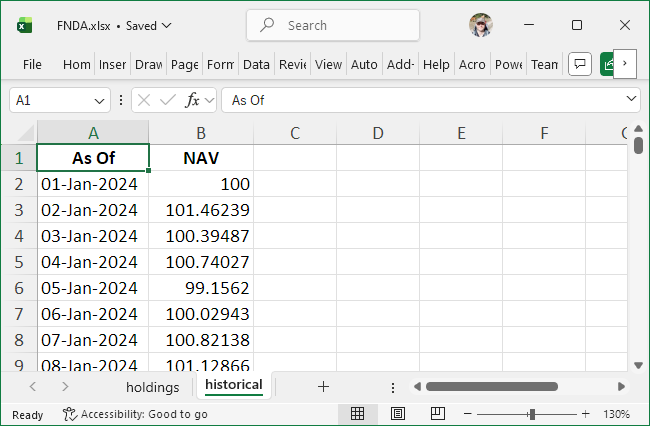Image resolution: width=650 pixels, height=426 pixels.
Task: Open the Add-ins ribbon tab
Action: 400,65
